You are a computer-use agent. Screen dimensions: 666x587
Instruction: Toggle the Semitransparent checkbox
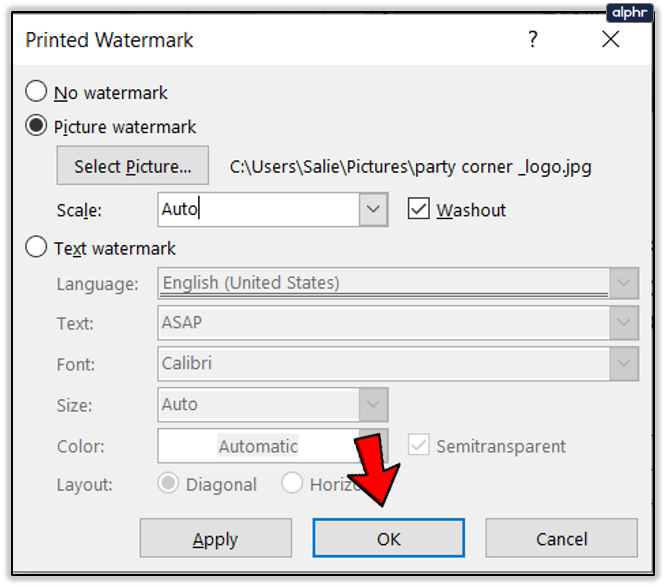pos(419,446)
